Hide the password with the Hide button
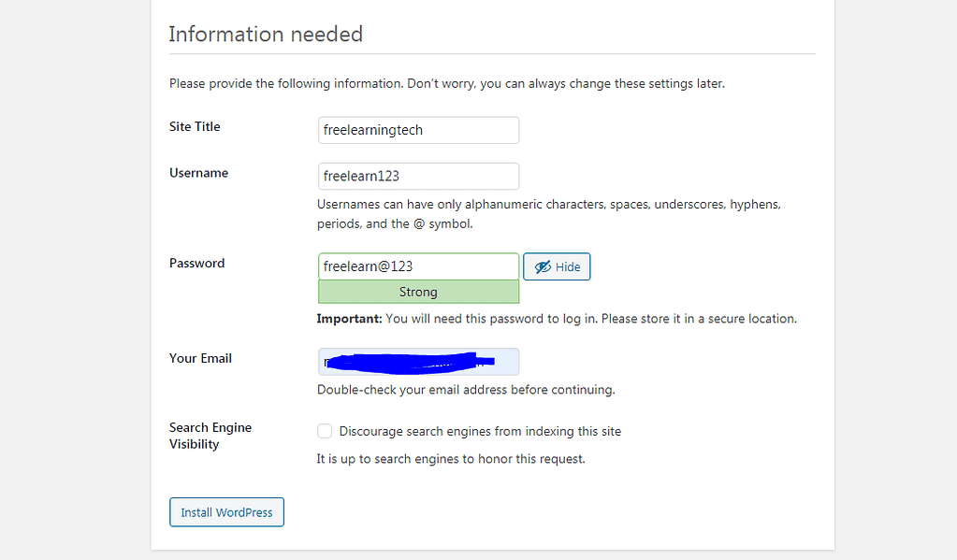 (557, 266)
